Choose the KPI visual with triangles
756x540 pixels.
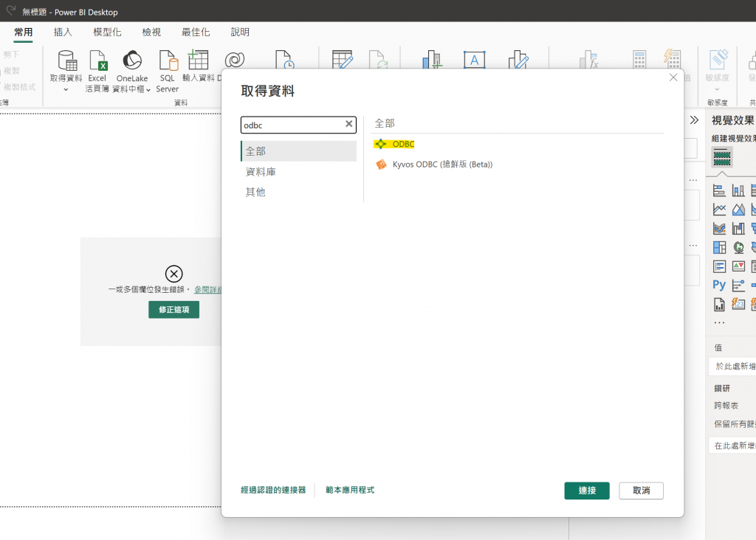[738, 266]
